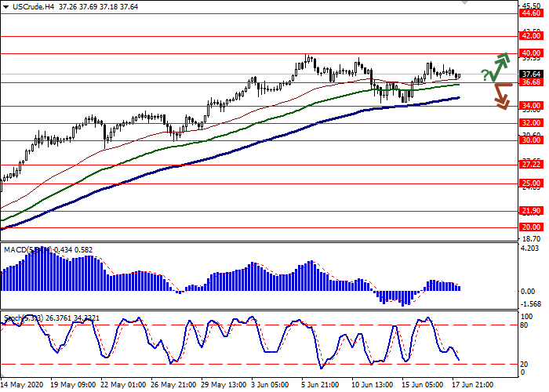Click the current price label 37.64
The width and height of the screenshot is (549, 392).
click(x=531, y=76)
